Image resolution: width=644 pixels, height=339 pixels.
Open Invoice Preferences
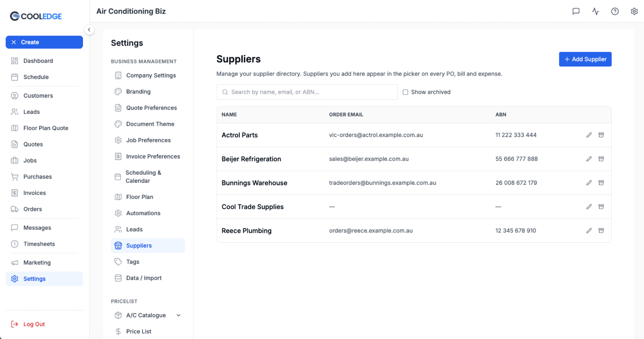tap(148, 157)
